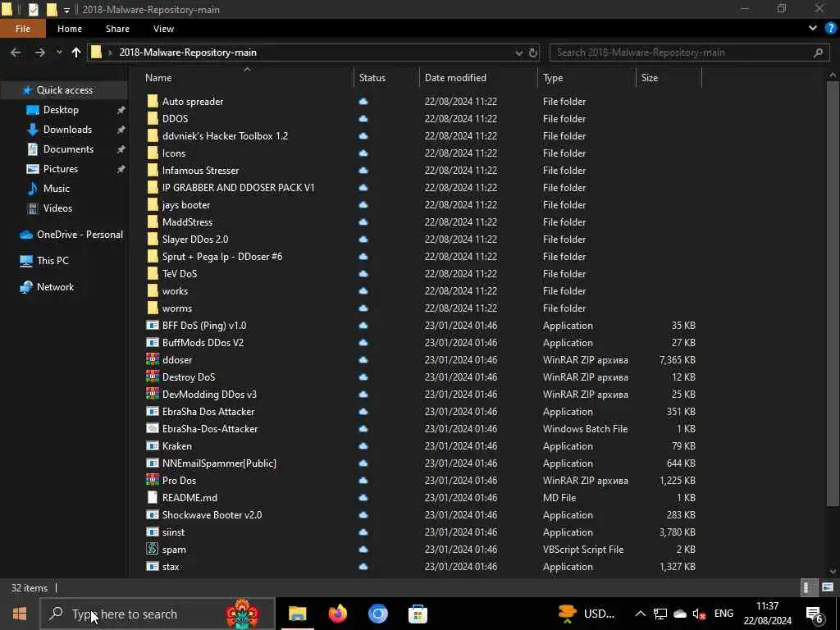Open the View ribbon tab

(163, 29)
